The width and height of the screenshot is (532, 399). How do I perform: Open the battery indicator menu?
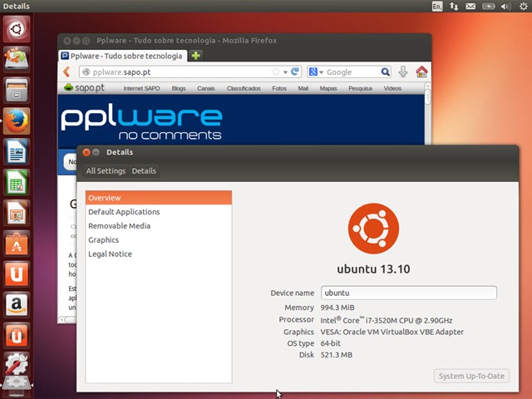point(488,6)
